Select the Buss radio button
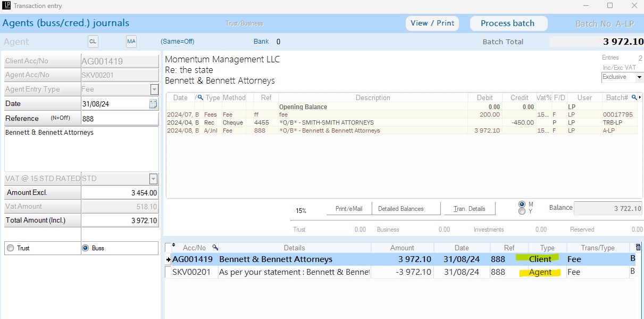 86,248
